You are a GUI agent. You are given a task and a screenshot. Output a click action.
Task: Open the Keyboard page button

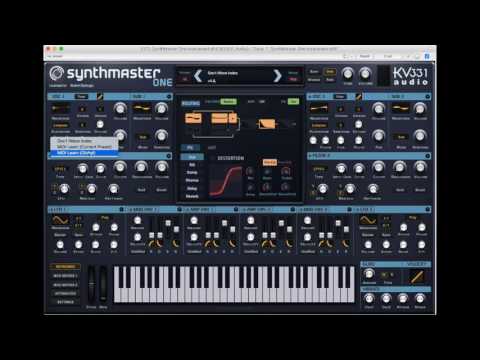coord(65,267)
